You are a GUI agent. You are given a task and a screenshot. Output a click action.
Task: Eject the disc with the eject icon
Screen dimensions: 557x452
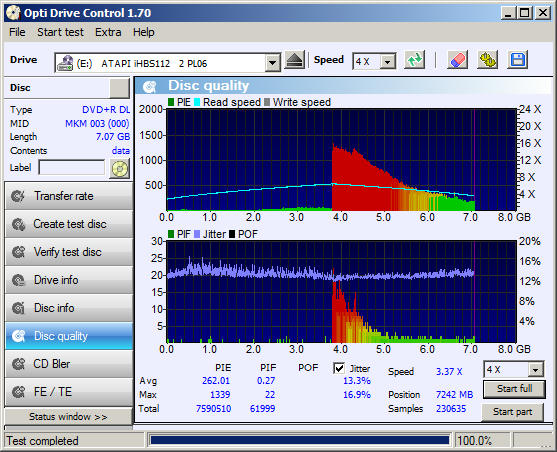tap(295, 60)
